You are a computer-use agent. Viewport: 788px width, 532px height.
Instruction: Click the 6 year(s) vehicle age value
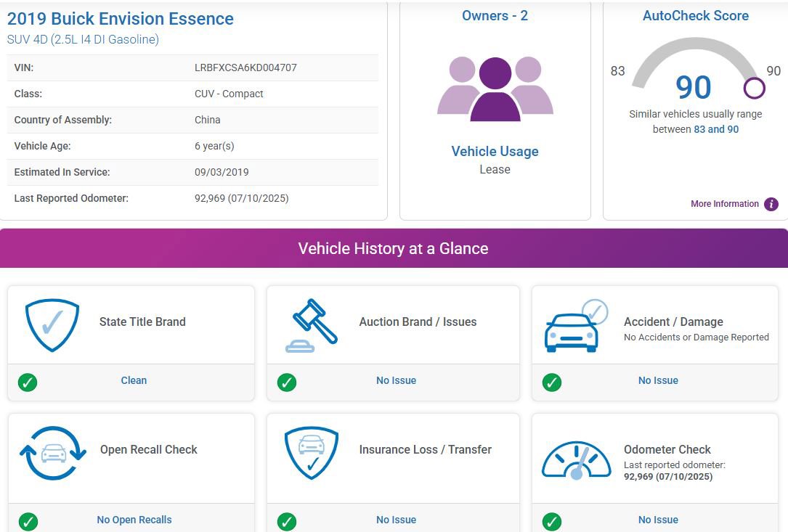click(214, 146)
